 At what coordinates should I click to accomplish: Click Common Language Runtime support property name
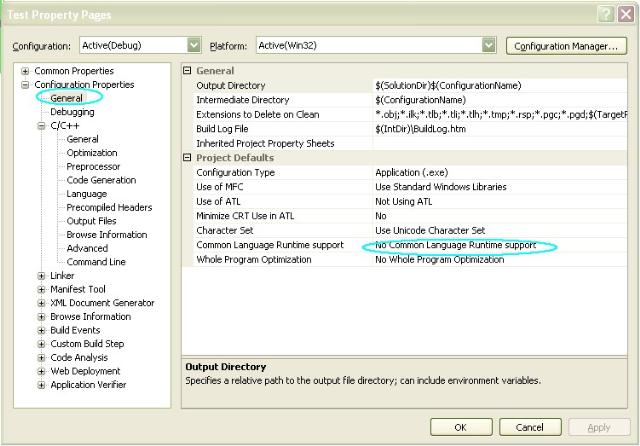tap(270, 245)
